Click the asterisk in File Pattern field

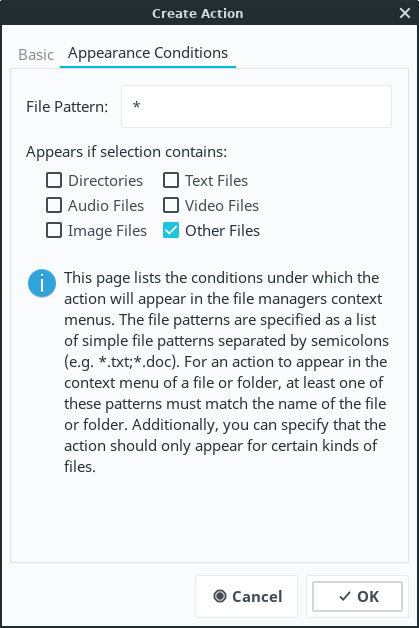click(137, 105)
